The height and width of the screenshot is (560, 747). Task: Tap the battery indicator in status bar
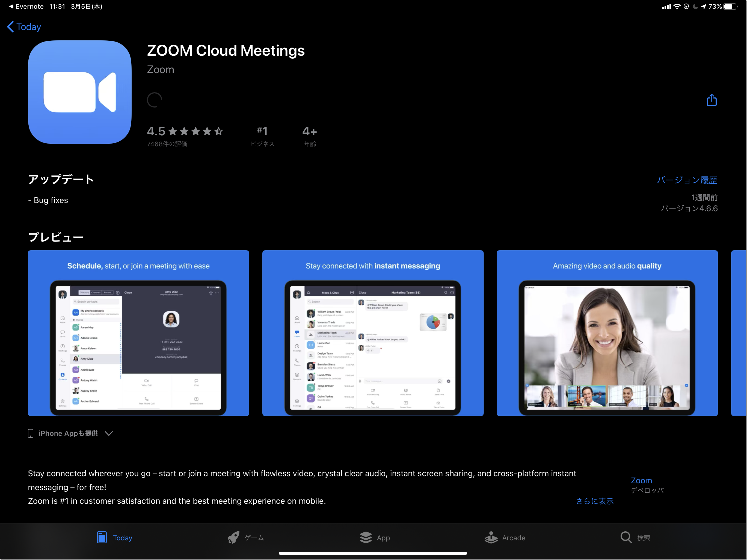click(x=730, y=7)
